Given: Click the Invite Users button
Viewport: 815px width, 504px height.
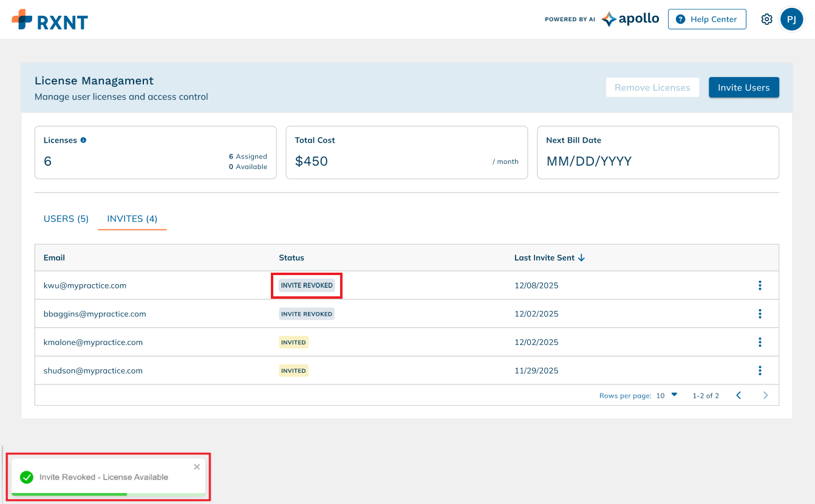Looking at the screenshot, I should click(x=743, y=87).
